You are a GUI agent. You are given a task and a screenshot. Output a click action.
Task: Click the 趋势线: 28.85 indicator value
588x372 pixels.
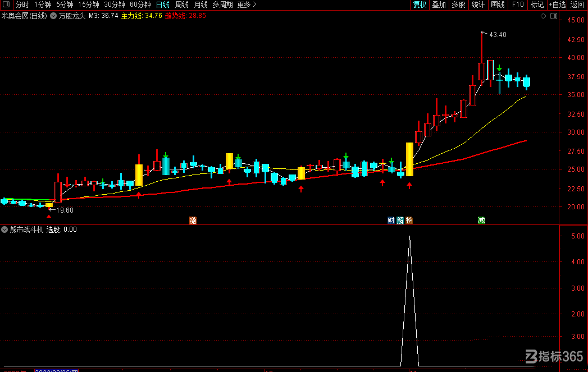[x=185, y=16]
